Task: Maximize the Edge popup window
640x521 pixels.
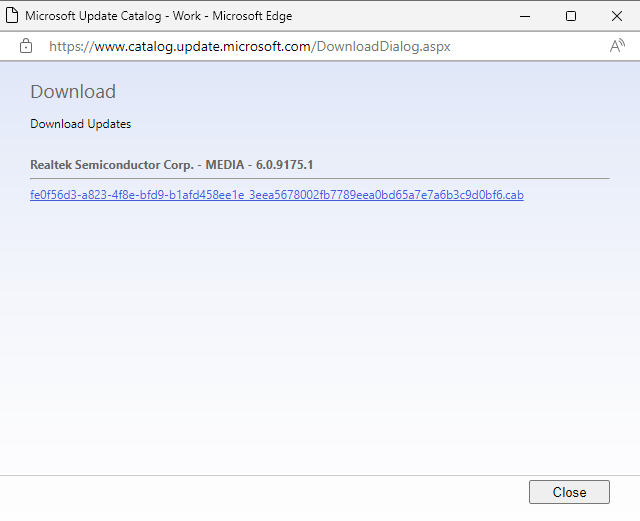Action: pos(571,16)
